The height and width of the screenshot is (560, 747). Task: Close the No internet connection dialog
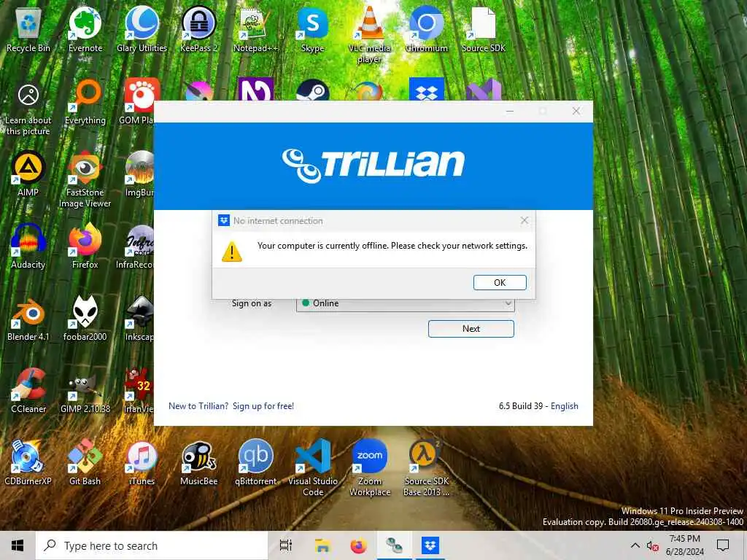coord(524,220)
